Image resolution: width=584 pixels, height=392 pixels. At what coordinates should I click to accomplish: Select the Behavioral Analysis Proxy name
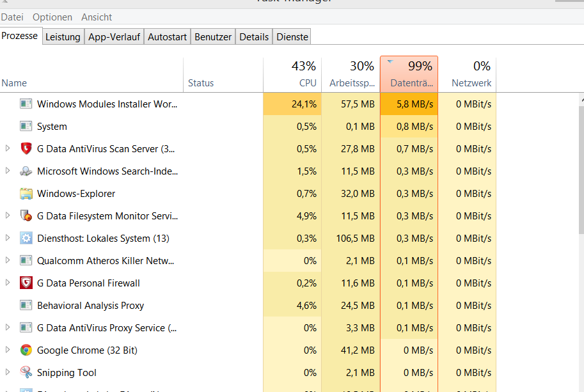90,306
